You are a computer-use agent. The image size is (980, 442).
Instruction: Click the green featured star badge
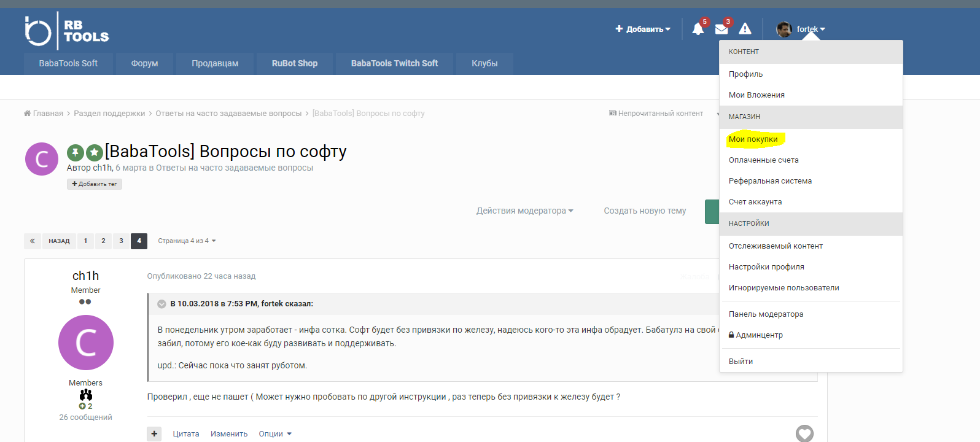coord(95,152)
